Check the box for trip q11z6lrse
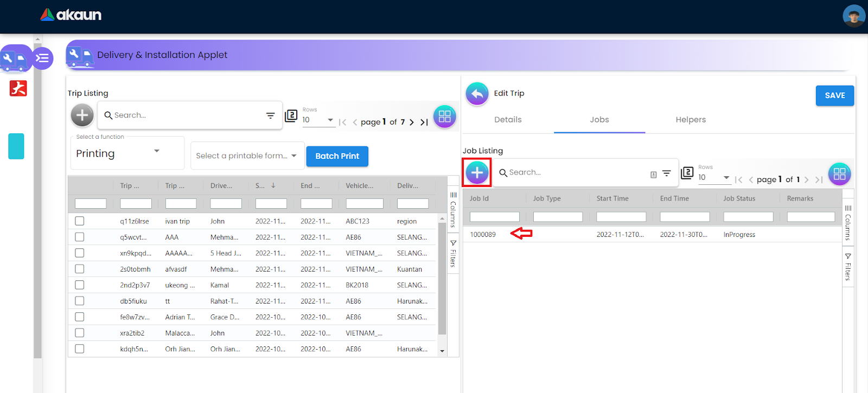The width and height of the screenshot is (868, 393). (80, 221)
